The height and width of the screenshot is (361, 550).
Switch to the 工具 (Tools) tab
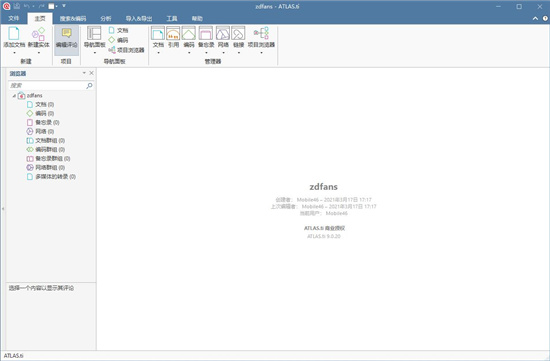tap(172, 19)
